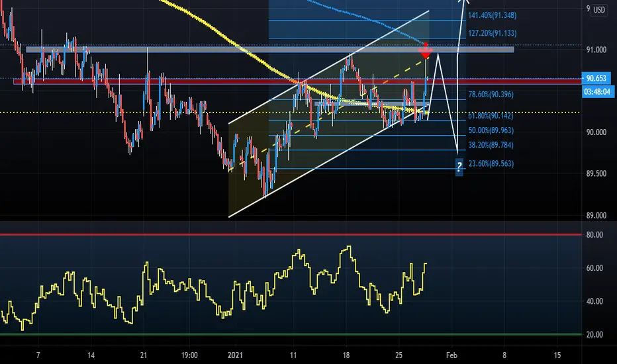Select the current price label 90.653
The height and width of the screenshot is (364, 617).
tap(596, 78)
